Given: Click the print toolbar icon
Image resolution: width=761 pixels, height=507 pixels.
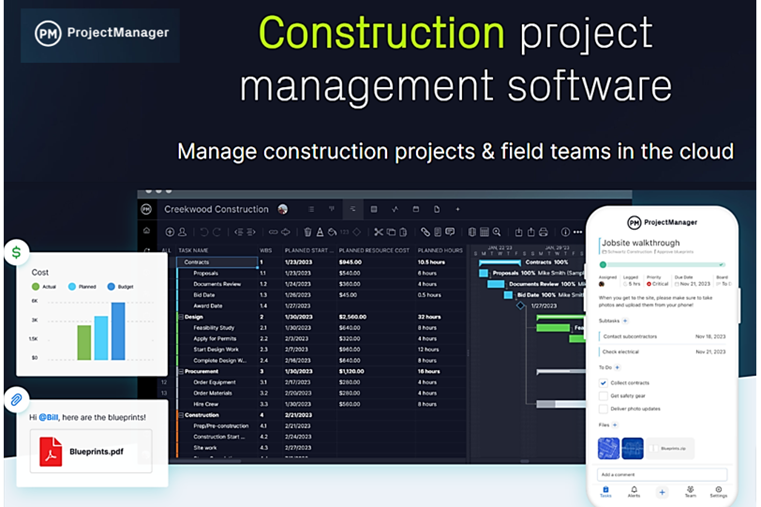Looking at the screenshot, I should point(544,232).
